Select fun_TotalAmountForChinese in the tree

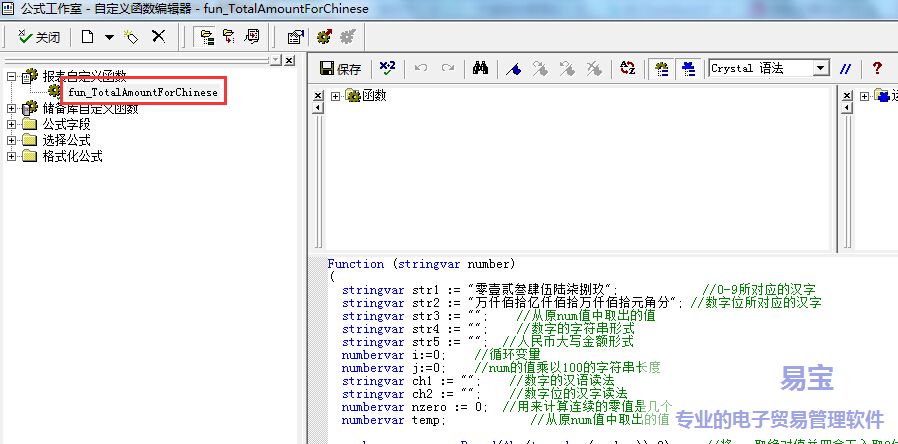142,92
